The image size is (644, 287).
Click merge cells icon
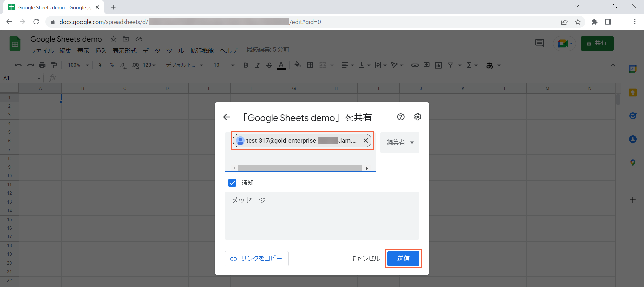[323, 65]
